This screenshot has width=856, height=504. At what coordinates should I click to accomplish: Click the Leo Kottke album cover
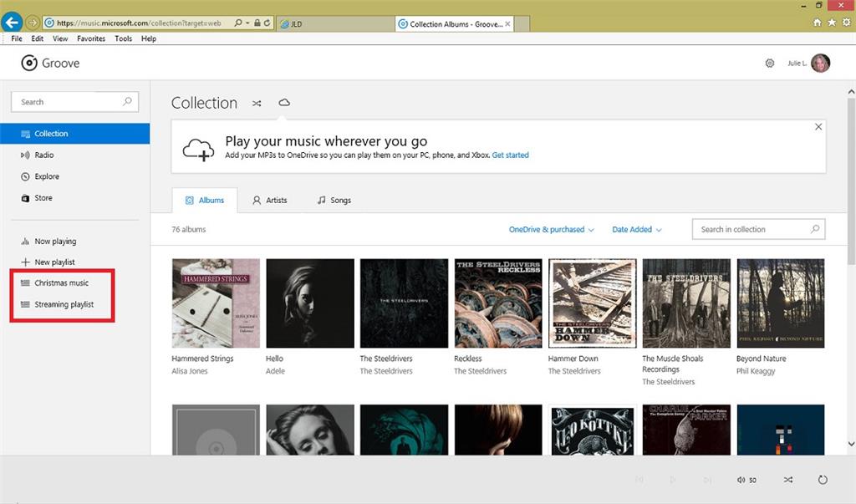(593, 430)
